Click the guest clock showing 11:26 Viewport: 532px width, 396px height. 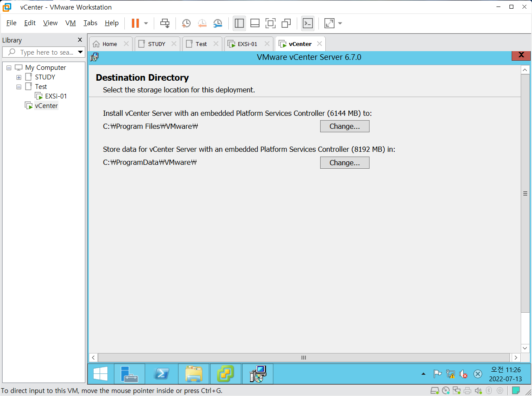pos(506,374)
